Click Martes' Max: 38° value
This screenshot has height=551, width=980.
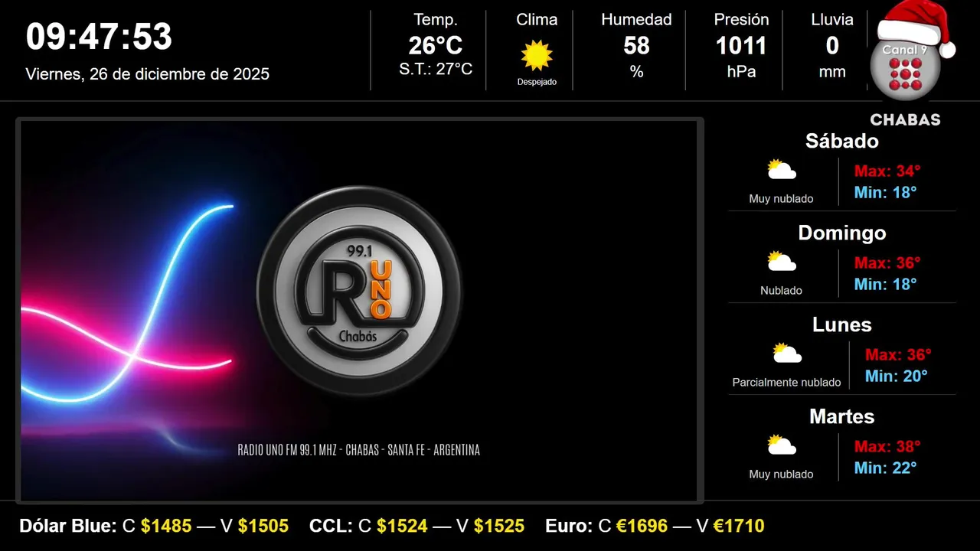[887, 446]
